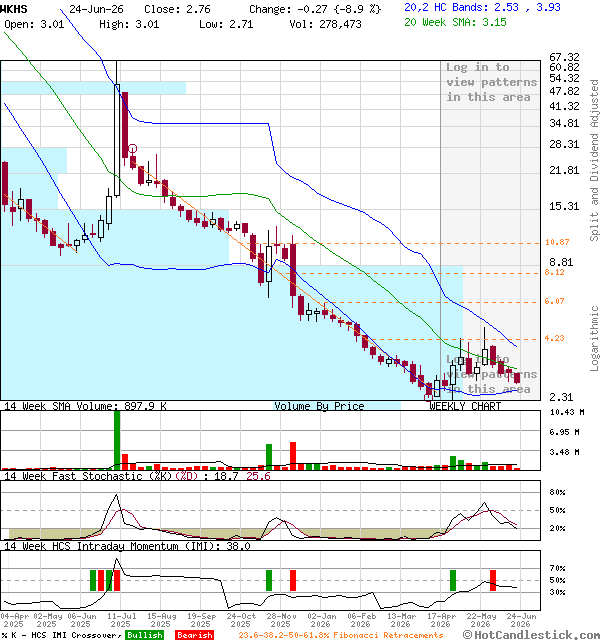Click the 80% stochastic axis label

tap(557, 492)
